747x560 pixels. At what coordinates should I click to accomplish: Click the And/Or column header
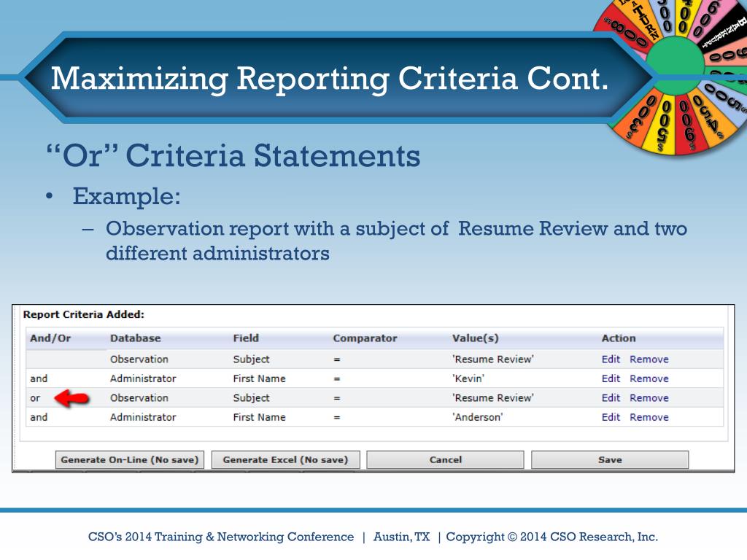pyautogui.click(x=50, y=338)
